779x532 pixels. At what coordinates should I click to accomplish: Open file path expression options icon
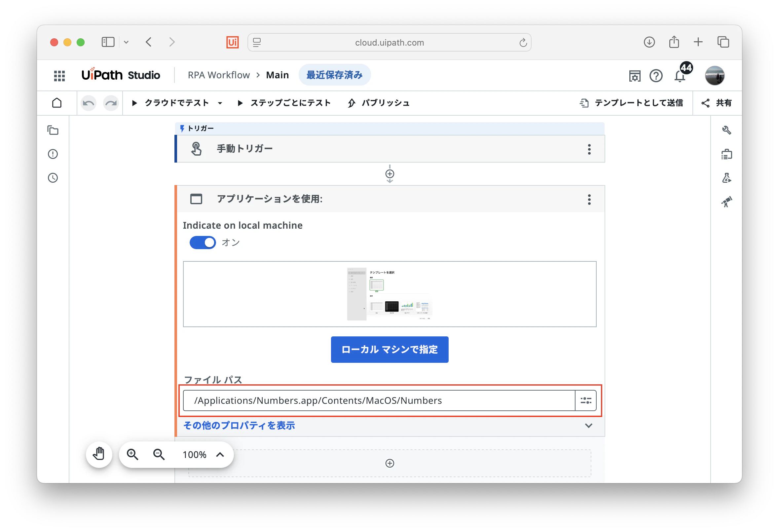click(x=586, y=400)
